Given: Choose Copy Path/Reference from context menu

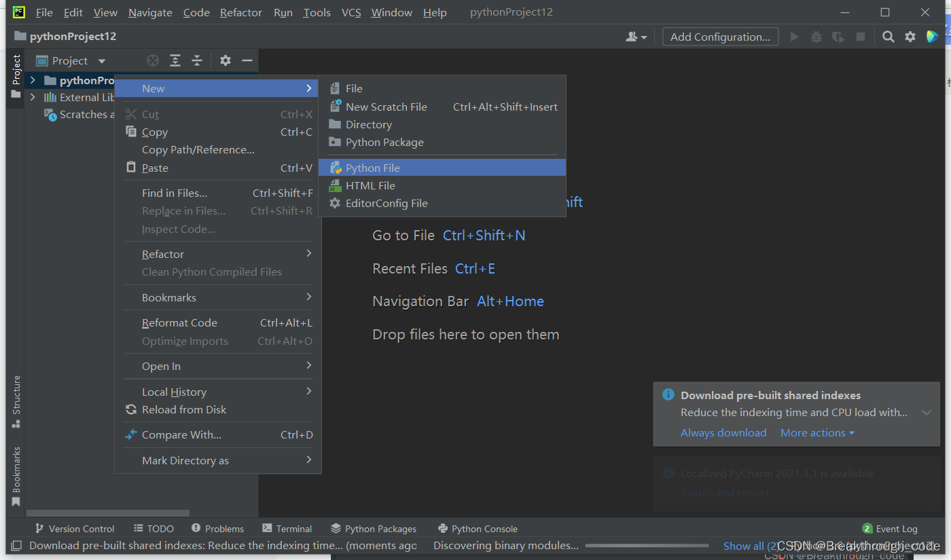Looking at the screenshot, I should (218, 149).
